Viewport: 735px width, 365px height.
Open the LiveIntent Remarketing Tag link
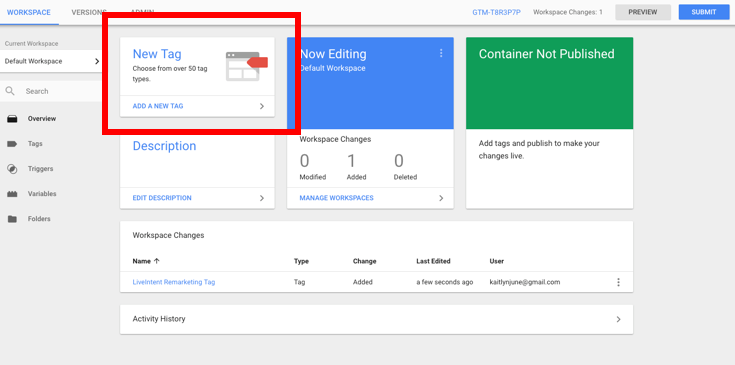click(174, 282)
